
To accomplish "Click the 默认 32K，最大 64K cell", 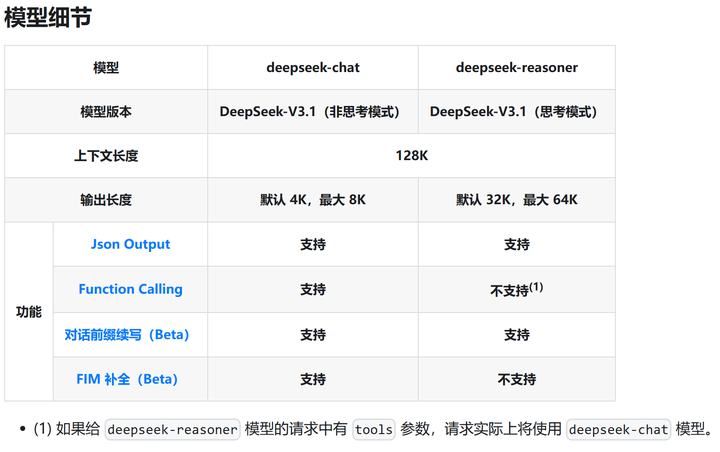I will [516, 200].
